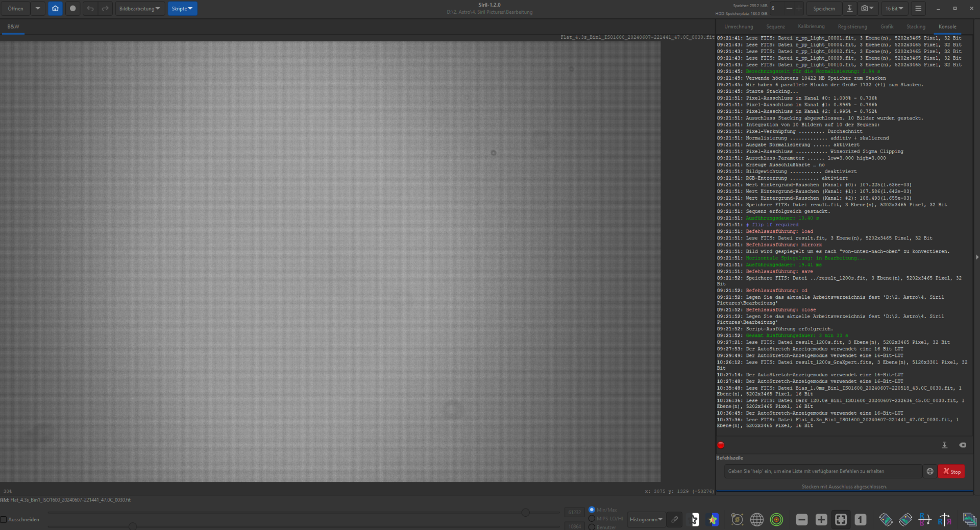Expand the Skripte dropdown
Viewport: 980px width, 530px height.
[x=182, y=9]
